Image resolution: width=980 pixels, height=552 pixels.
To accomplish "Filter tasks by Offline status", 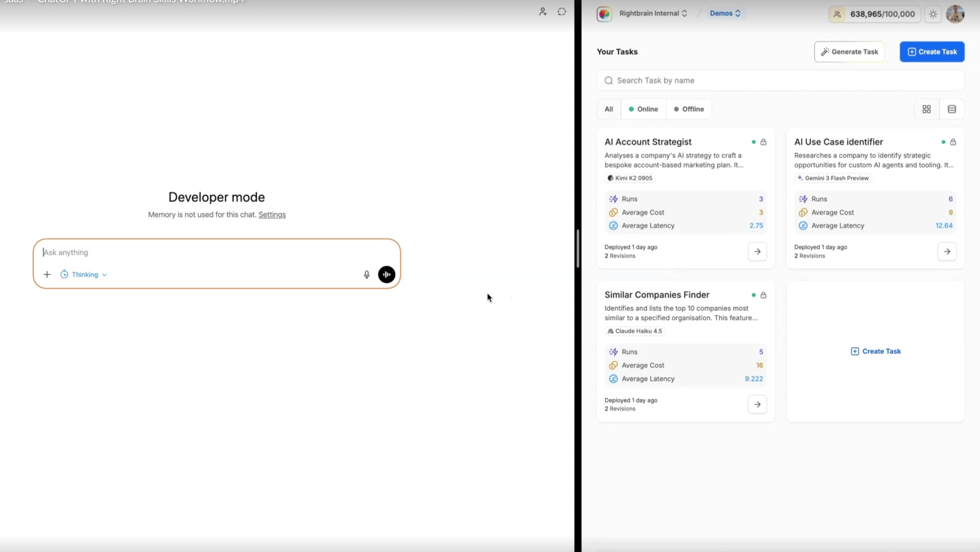I will click(x=689, y=109).
